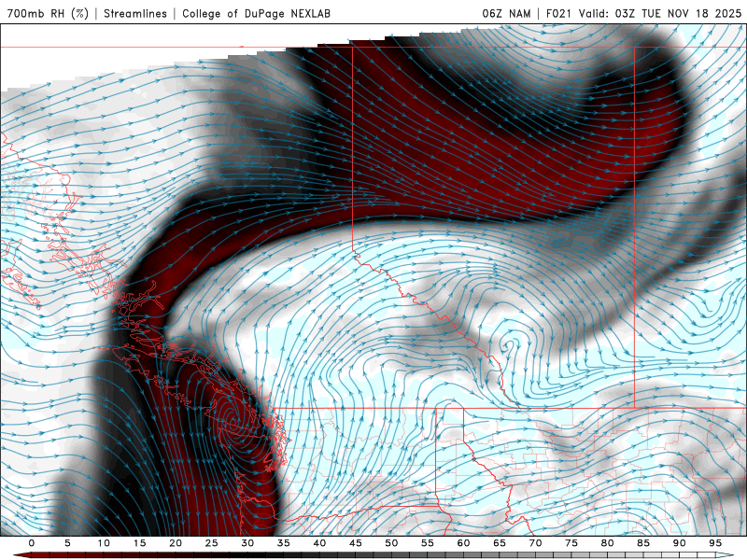Select the 5 value on color scale

pyautogui.click(x=67, y=543)
